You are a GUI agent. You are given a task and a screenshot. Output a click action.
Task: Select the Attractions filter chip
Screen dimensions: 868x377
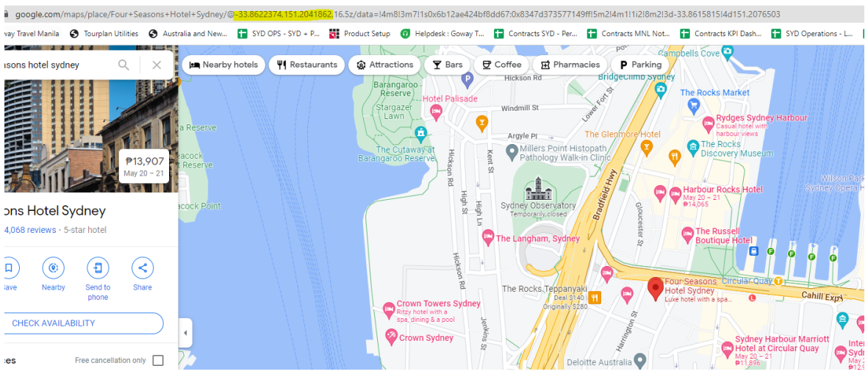click(384, 65)
